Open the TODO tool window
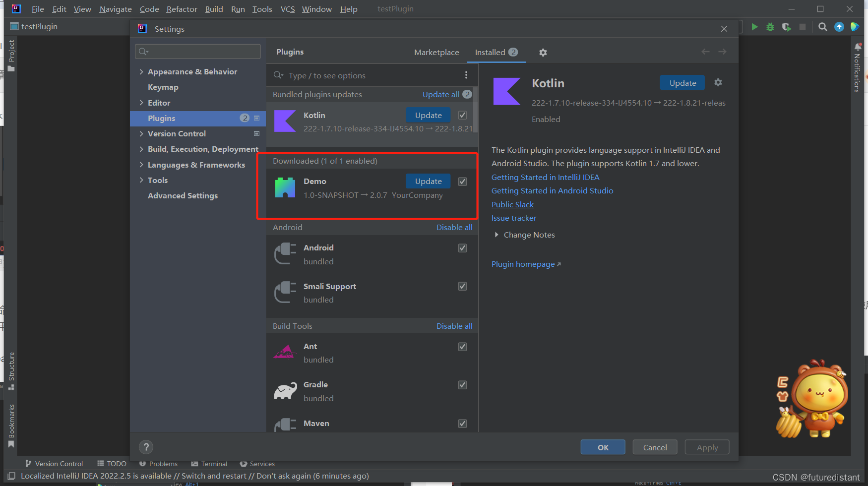Viewport: 868px width, 486px height. 112,464
